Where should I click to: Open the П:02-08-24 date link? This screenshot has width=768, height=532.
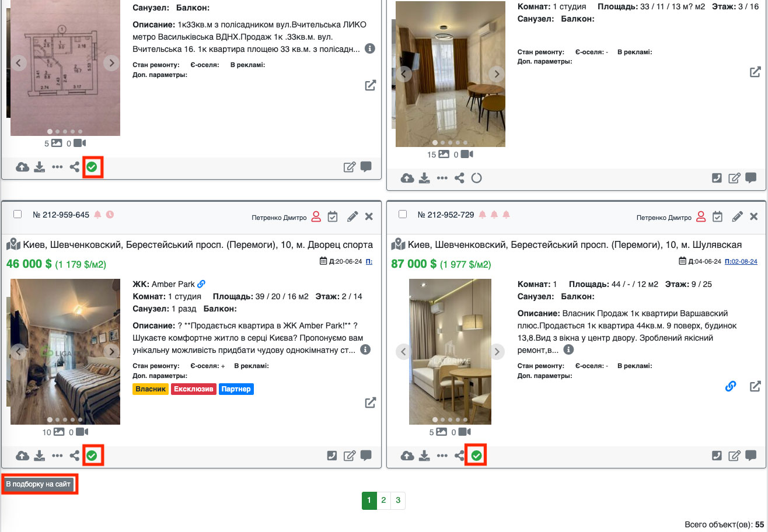pos(741,261)
